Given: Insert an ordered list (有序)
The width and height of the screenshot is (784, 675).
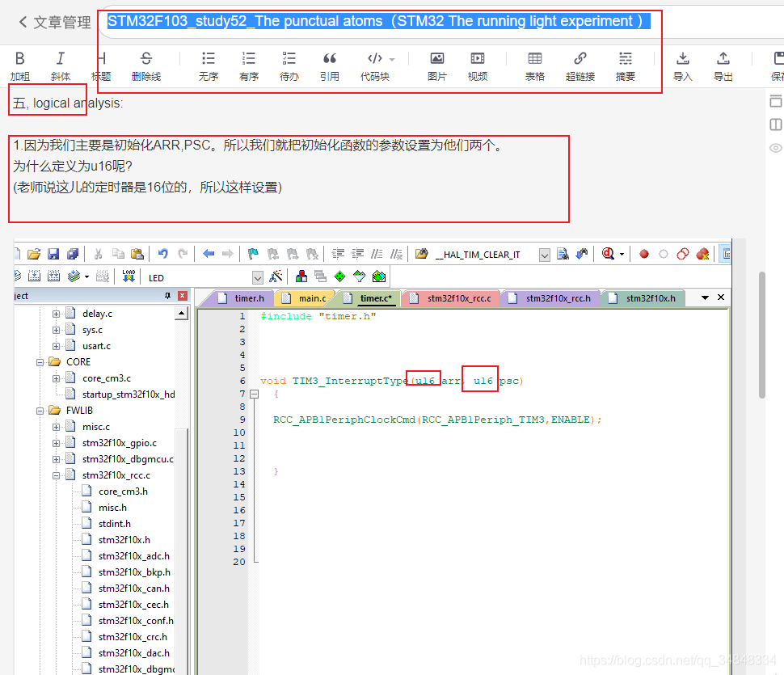Looking at the screenshot, I should [x=248, y=66].
